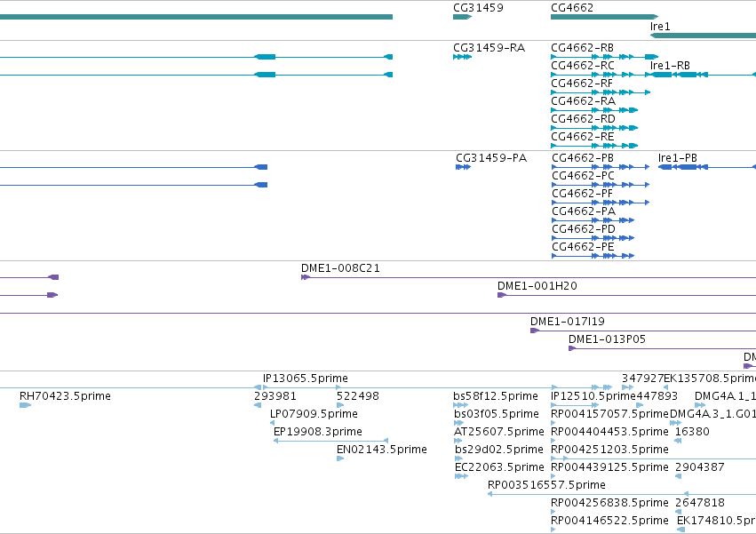This screenshot has width=756, height=534.
Task: Click the Ire1 gene label
Action: pyautogui.click(x=660, y=26)
